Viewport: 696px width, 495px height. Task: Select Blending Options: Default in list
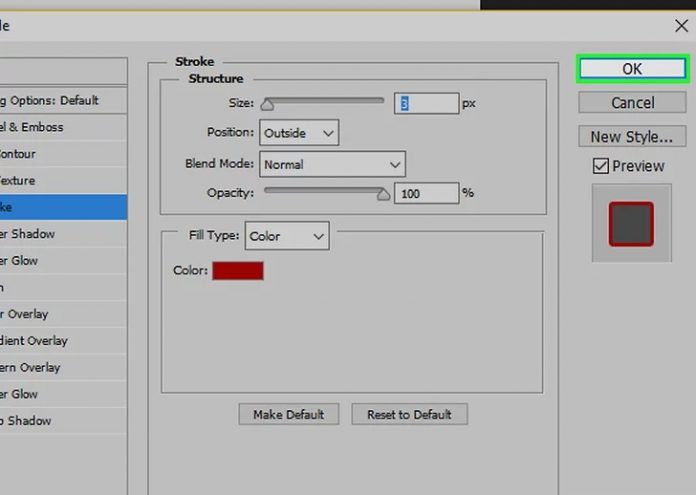click(x=50, y=100)
